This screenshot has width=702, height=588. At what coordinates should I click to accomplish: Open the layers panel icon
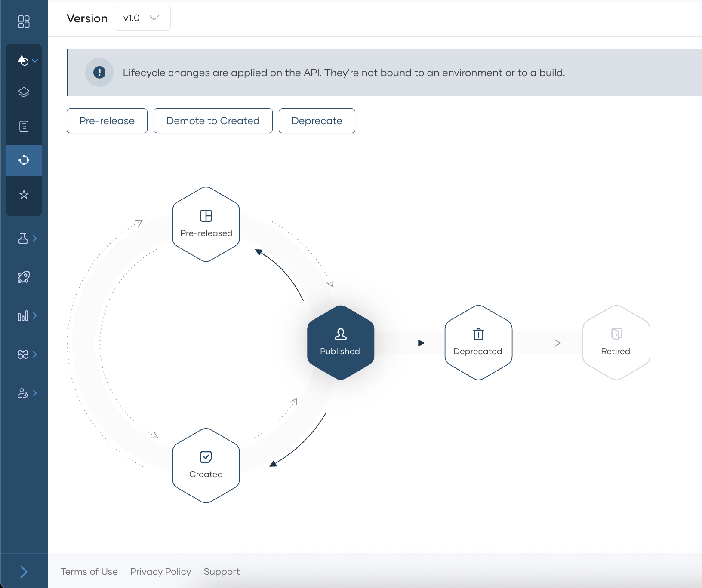[x=24, y=92]
